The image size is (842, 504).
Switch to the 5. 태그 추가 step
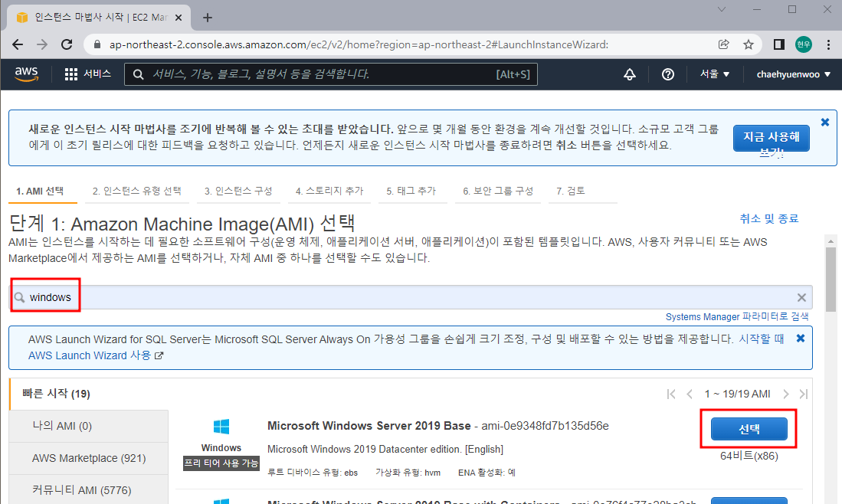(x=412, y=191)
